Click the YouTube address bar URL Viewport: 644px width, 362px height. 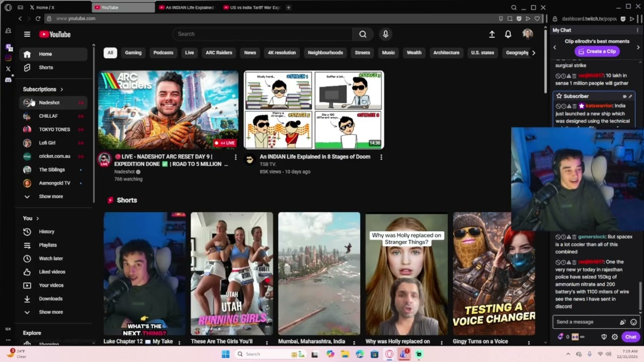pos(75,19)
